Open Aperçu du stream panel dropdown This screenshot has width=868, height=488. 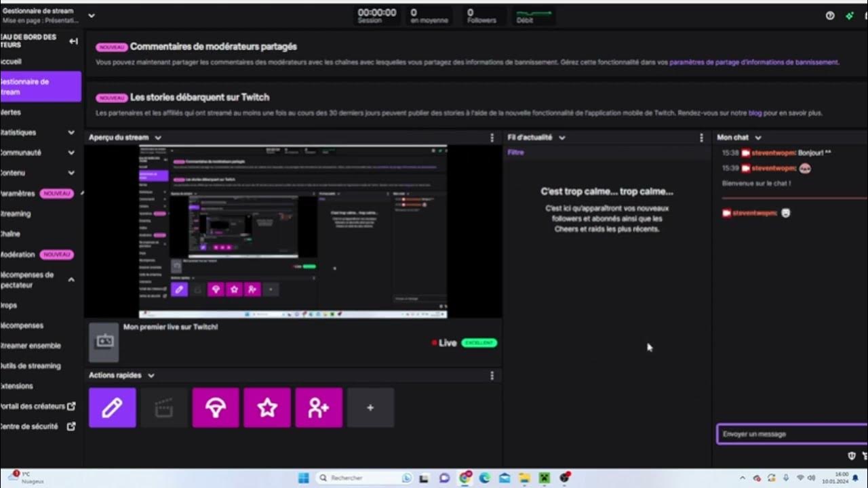[x=158, y=138]
